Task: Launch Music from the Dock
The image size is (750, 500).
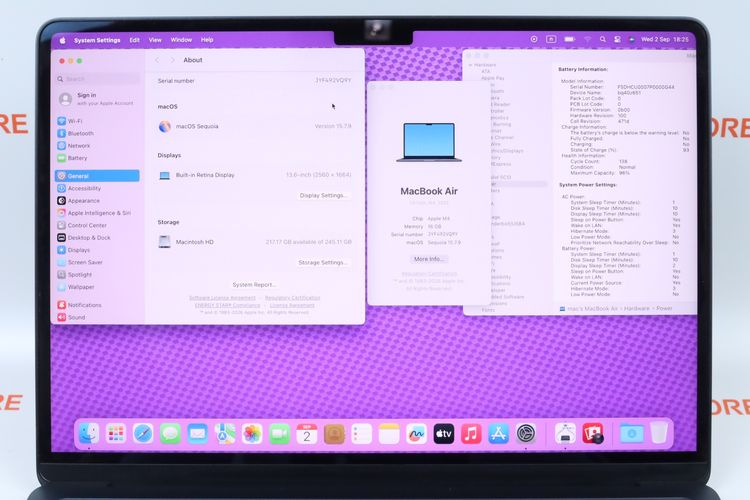Action: click(471, 433)
